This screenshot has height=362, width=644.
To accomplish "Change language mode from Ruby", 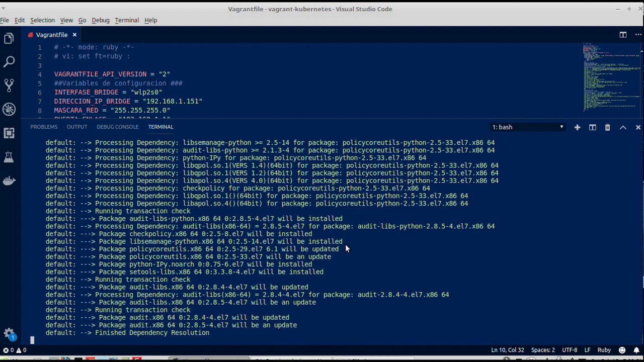I will pos(604,350).
